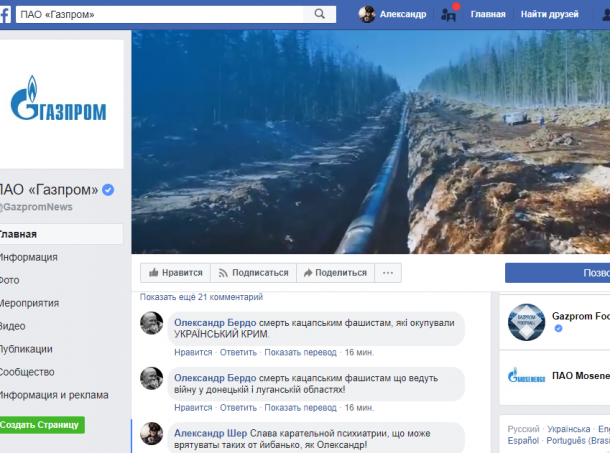Open the Александр profile link
Image resolution: width=610 pixels, height=453 pixels.
coord(403,14)
